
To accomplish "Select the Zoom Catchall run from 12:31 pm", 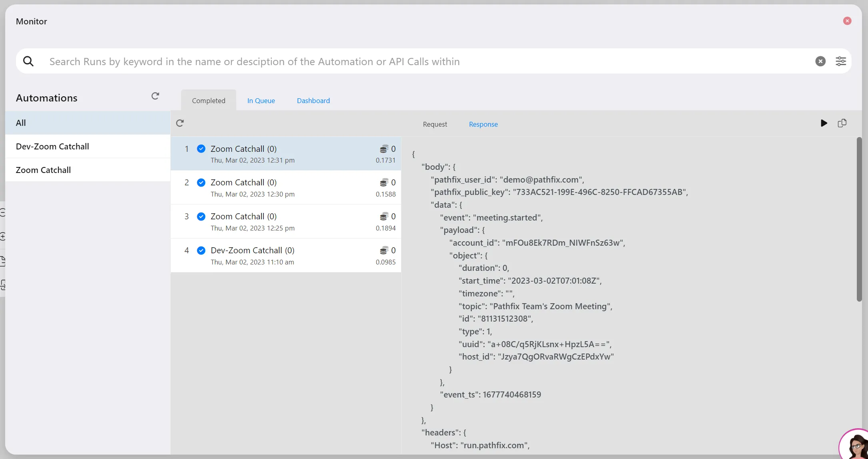I will pyautogui.click(x=286, y=154).
